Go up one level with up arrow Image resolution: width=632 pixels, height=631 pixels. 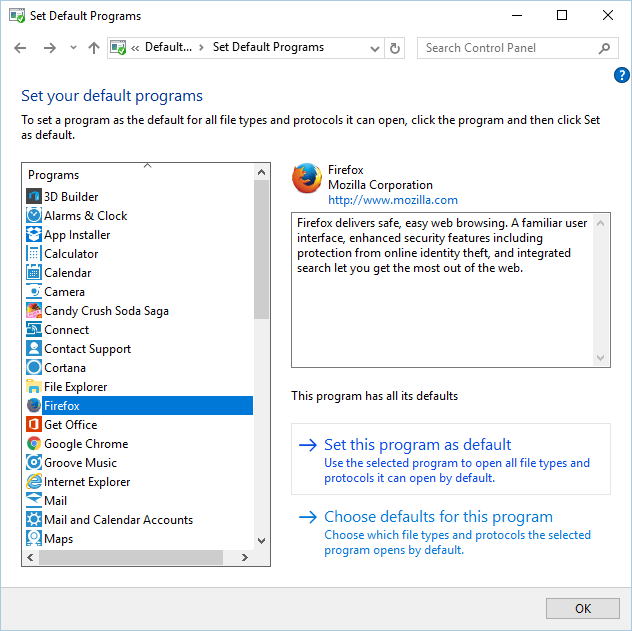[94, 48]
